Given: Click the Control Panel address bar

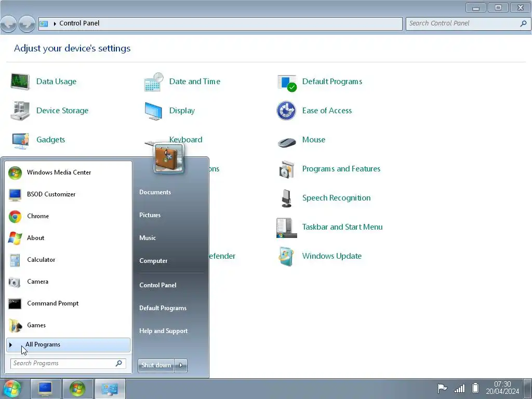Looking at the screenshot, I should pos(220,23).
